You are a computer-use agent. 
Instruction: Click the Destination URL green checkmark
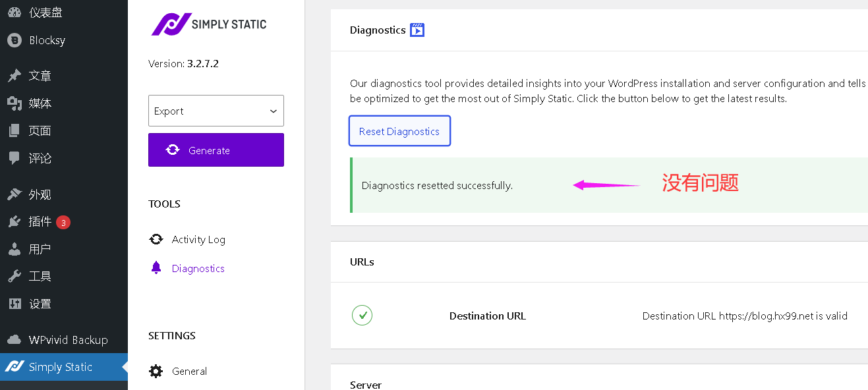point(362,316)
